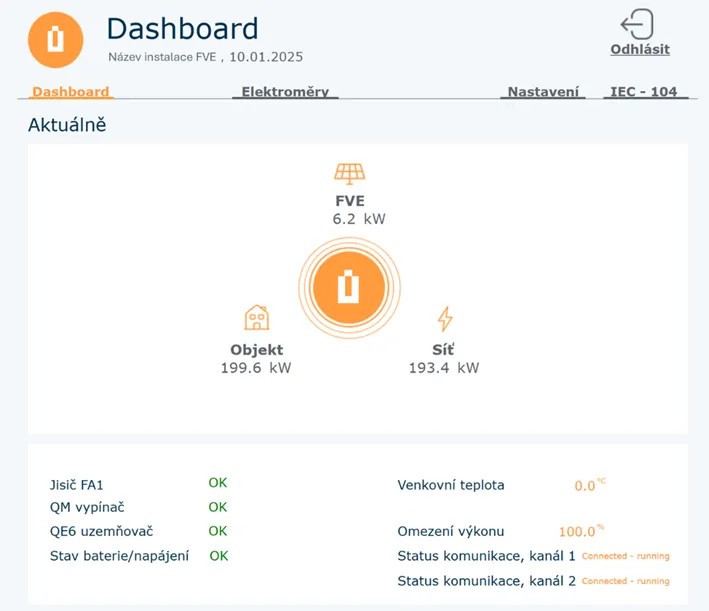Click the Síť lightning bolt icon
This screenshot has width=709, height=611.
click(445, 319)
